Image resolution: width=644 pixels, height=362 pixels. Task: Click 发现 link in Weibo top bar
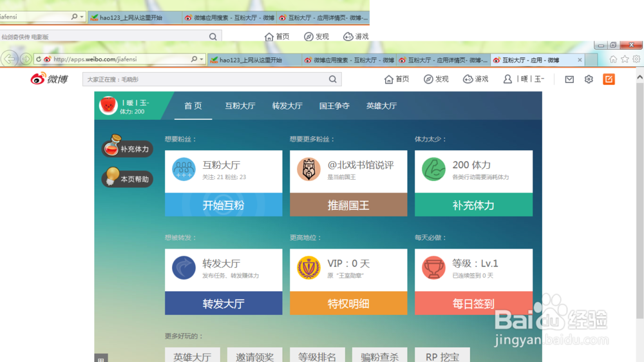436,79
